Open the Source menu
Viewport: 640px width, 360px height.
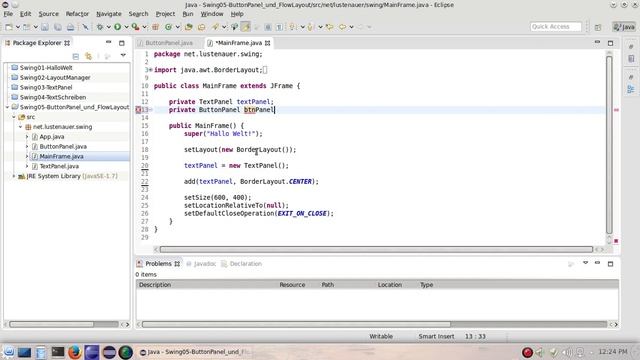point(49,14)
